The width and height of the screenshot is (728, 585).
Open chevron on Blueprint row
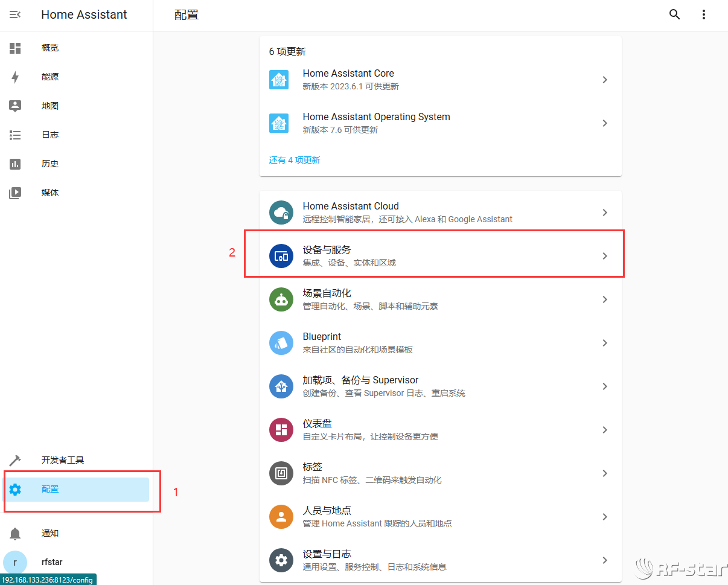pos(605,343)
